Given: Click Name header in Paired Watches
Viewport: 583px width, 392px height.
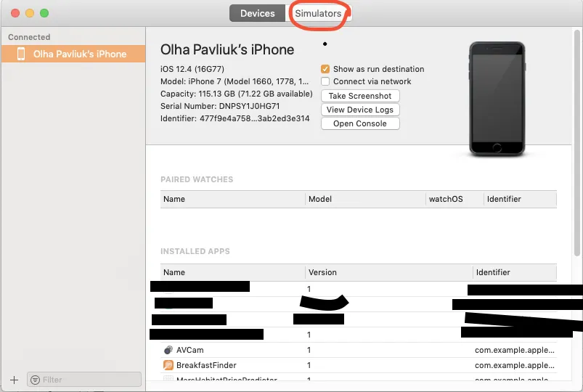Looking at the screenshot, I should tap(233, 199).
